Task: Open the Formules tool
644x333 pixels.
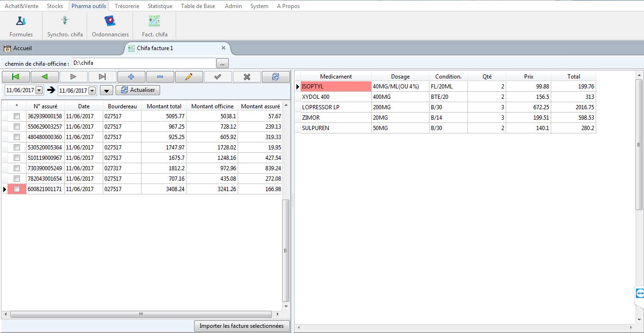Action: pyautogui.click(x=21, y=26)
